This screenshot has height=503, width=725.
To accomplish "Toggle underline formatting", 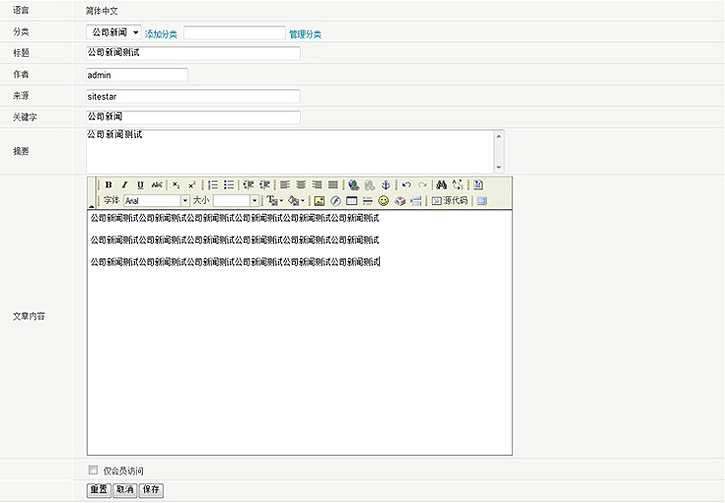I will (x=140, y=185).
